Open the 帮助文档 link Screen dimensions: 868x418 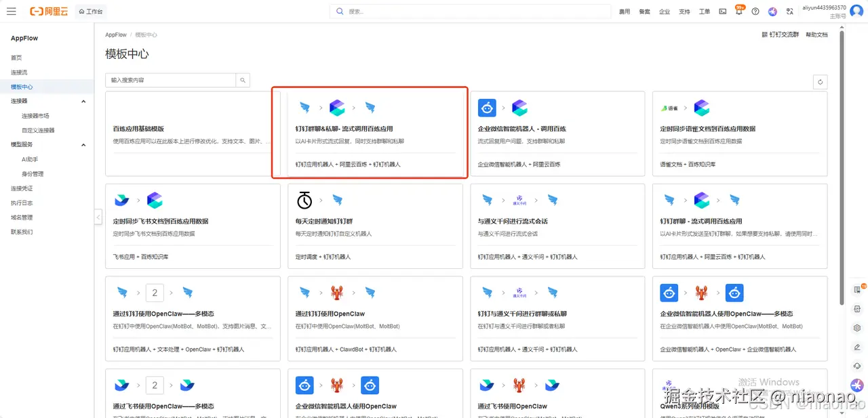coord(816,35)
